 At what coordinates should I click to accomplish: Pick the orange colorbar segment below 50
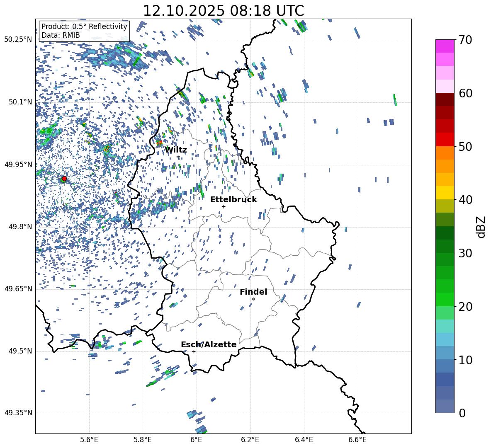[445, 153]
